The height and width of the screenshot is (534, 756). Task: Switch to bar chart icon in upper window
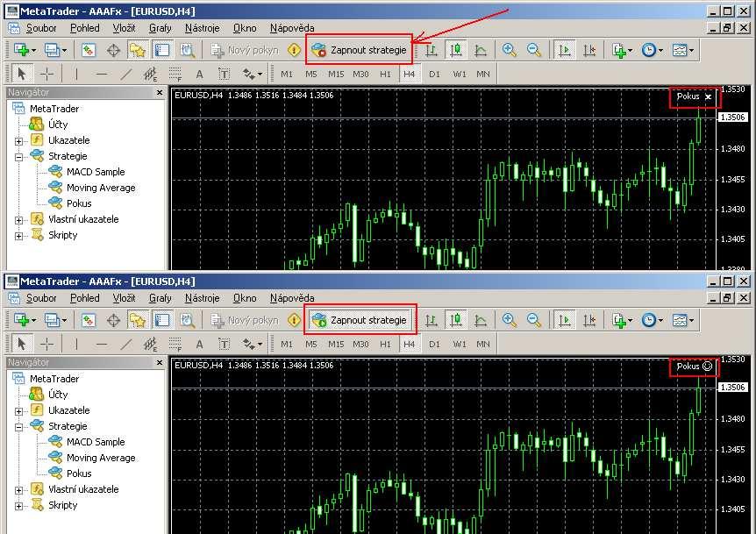pyautogui.click(x=431, y=50)
